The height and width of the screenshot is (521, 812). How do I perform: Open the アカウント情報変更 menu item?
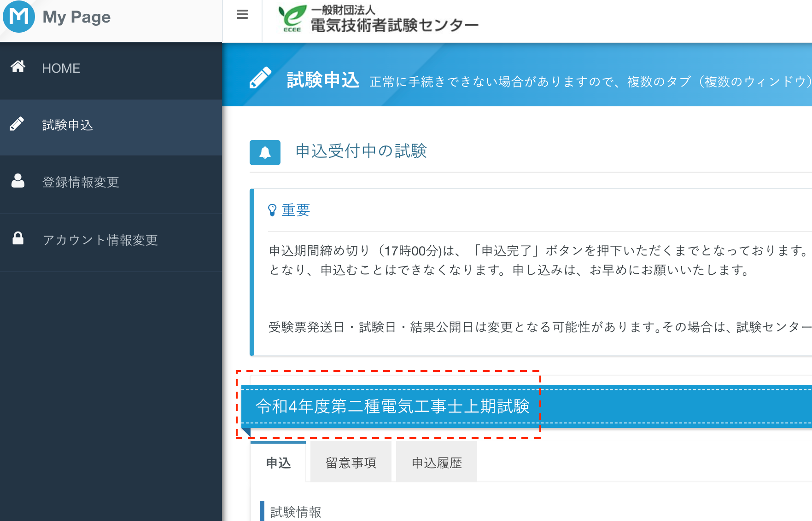point(100,240)
